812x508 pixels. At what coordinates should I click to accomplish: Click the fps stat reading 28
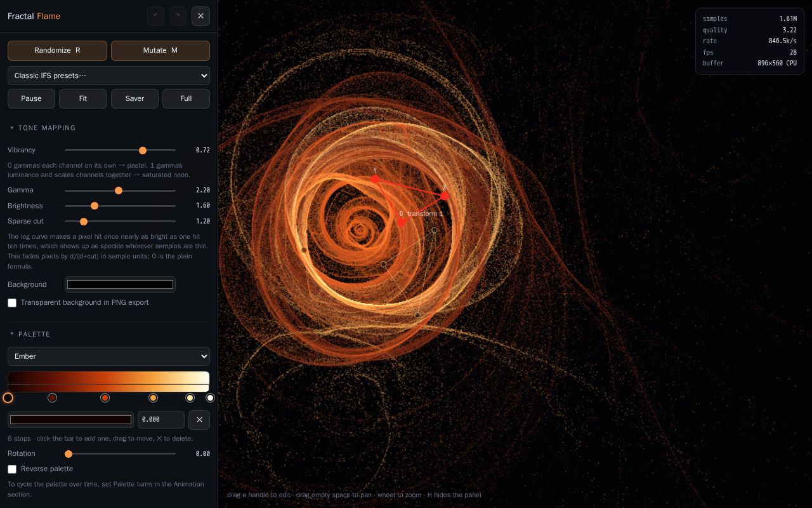[793, 52]
